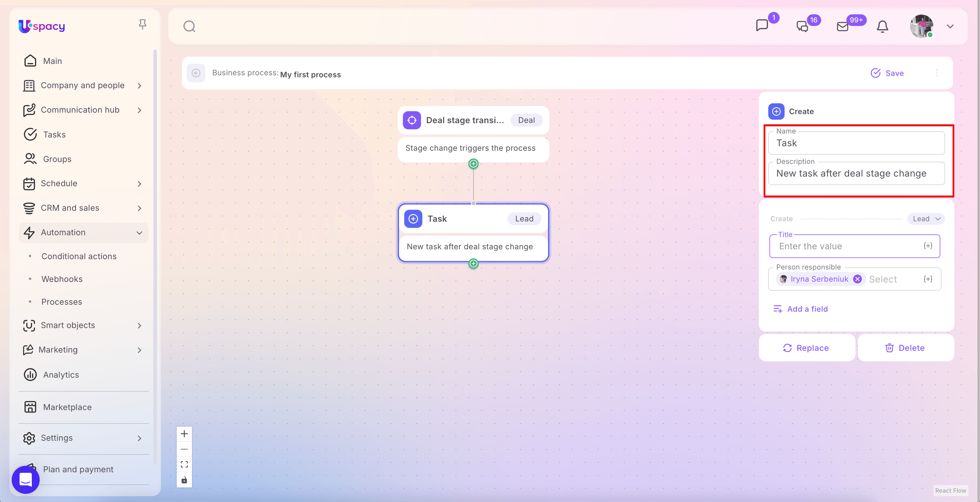Open Processes in Automation menu
Viewport: 980px width, 502px height.
(62, 302)
